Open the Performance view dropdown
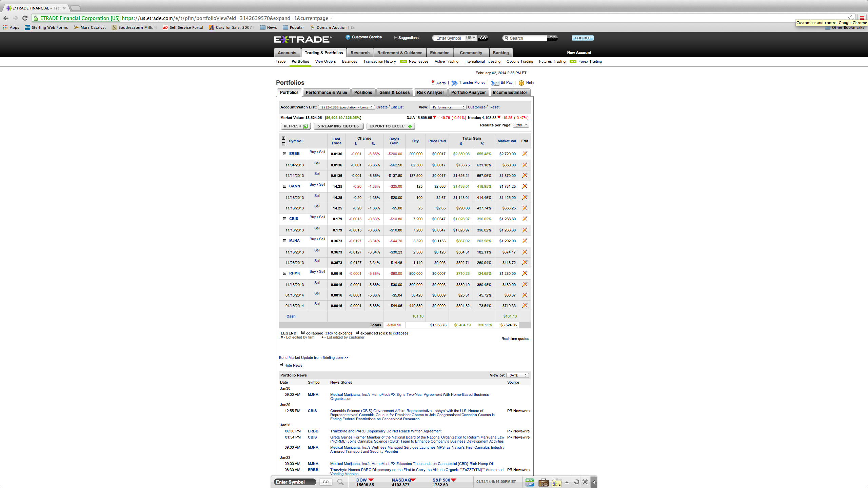Screen dimensions: 868x488 pyautogui.click(x=448, y=107)
